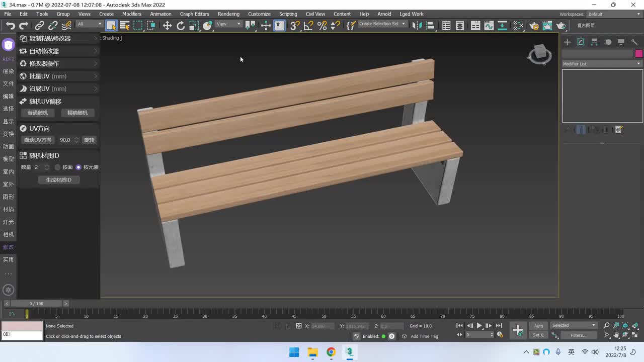Viewport: 644px width, 362px height.
Task: Open the Modifier List dropdown
Action: [602, 64]
